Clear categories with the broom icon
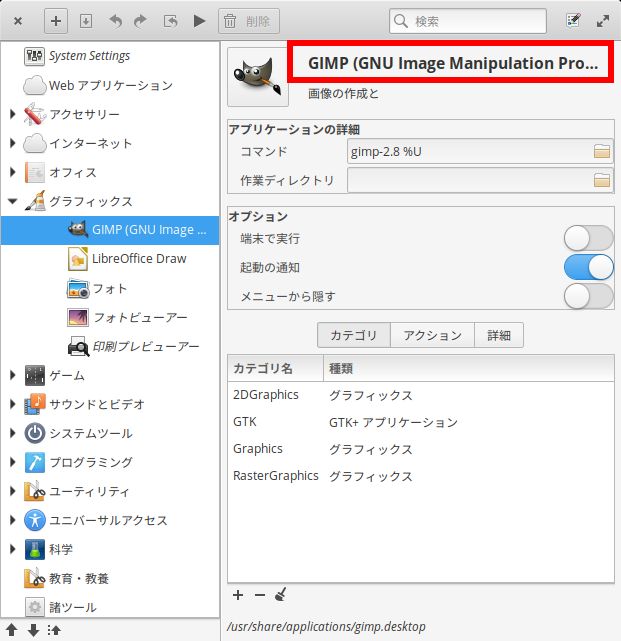621x641 pixels. click(x=281, y=594)
